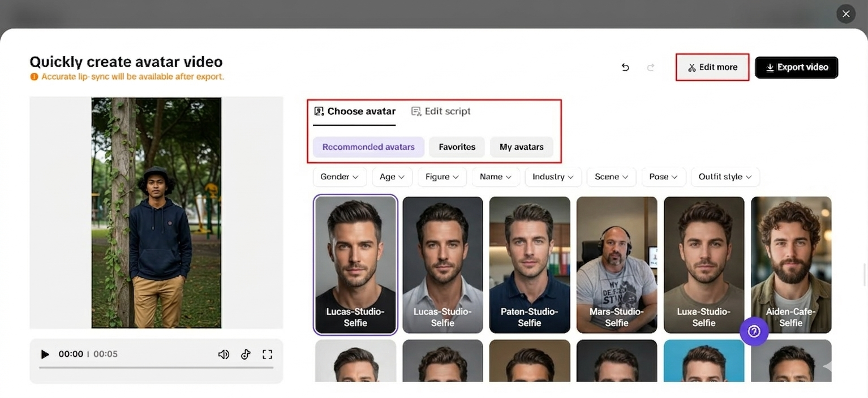Expand the Gender dropdown
The width and height of the screenshot is (868, 398).
pyautogui.click(x=340, y=177)
